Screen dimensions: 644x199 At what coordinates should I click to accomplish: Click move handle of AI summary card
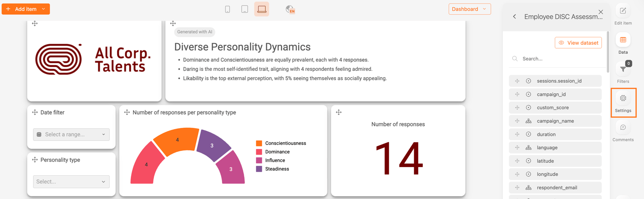pyautogui.click(x=173, y=24)
